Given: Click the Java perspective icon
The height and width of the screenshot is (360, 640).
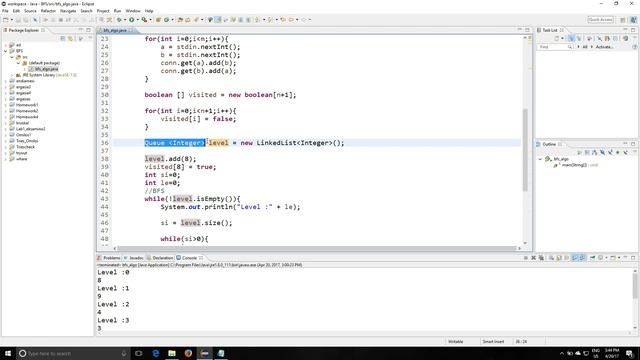Looking at the screenshot, I should point(633,20).
